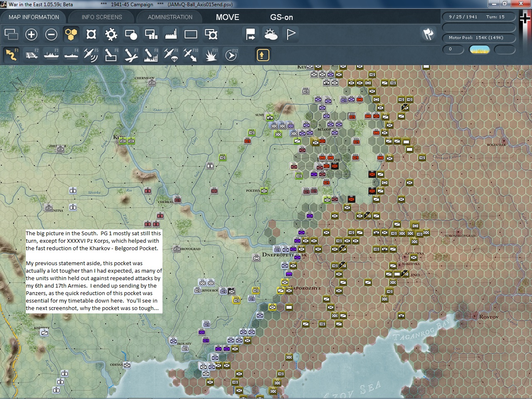This screenshot has width=532, height=399.
Task: Click the Rostov city label on map
Action: point(488,317)
